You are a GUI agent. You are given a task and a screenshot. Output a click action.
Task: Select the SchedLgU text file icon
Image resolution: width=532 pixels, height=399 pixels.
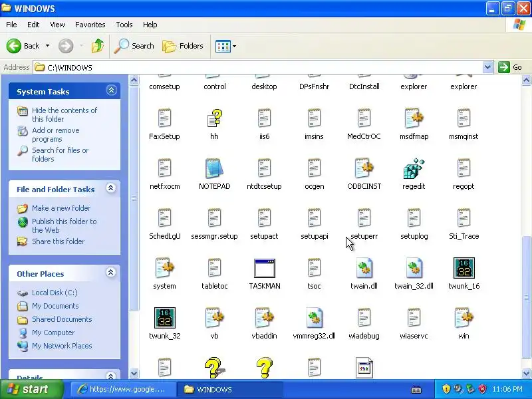coord(164,218)
